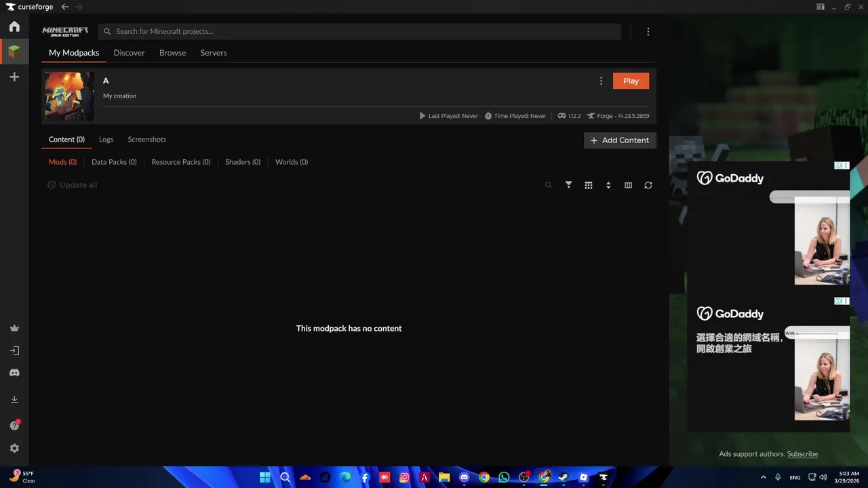Click the My creation label
The height and width of the screenshot is (488, 868).
coord(119,96)
